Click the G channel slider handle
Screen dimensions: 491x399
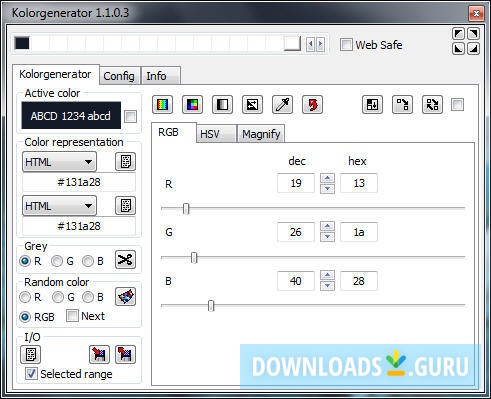(194, 257)
